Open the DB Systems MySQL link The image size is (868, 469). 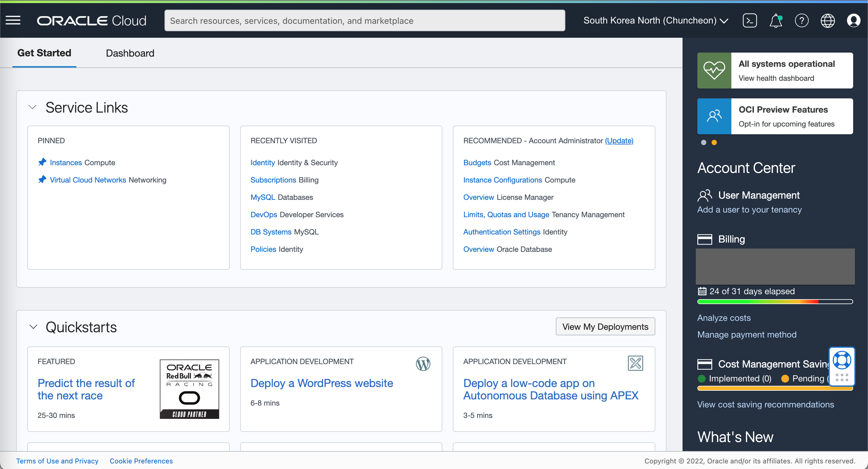pos(271,232)
